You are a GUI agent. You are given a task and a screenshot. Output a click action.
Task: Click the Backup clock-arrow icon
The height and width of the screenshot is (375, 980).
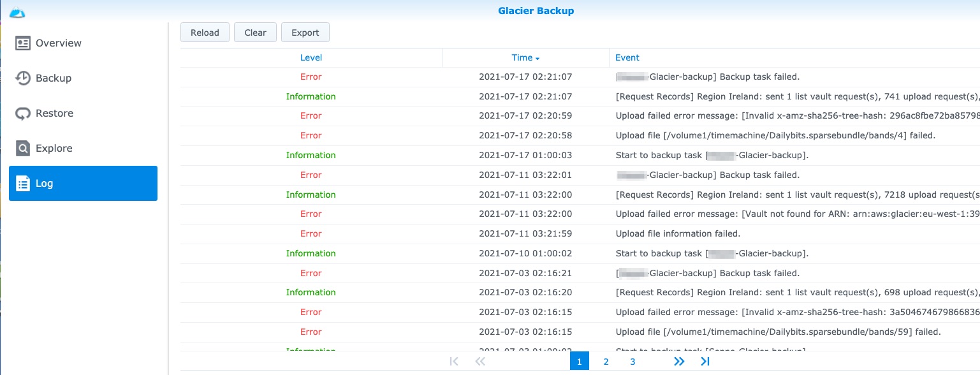pyautogui.click(x=23, y=78)
